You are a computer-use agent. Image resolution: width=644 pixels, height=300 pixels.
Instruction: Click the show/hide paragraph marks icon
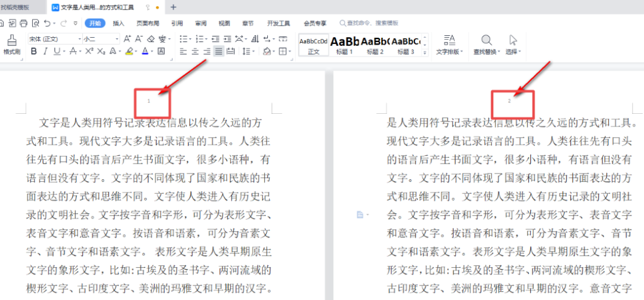(x=267, y=39)
